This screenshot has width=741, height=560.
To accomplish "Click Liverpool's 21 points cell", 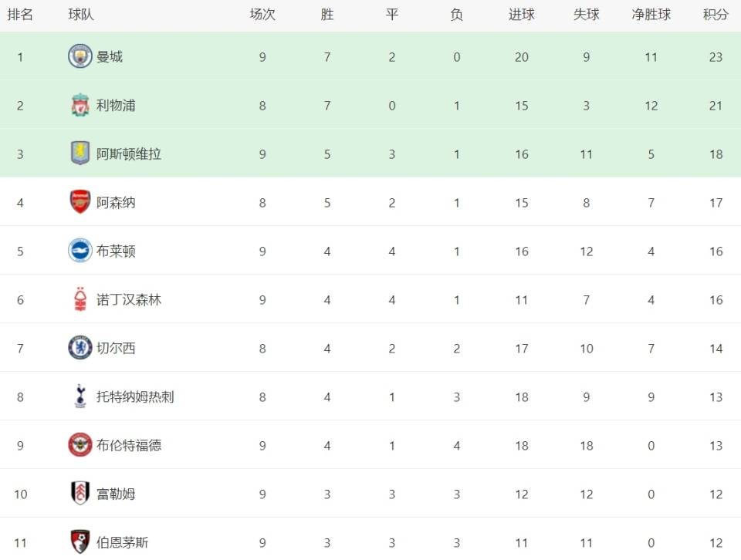I will 716,106.
